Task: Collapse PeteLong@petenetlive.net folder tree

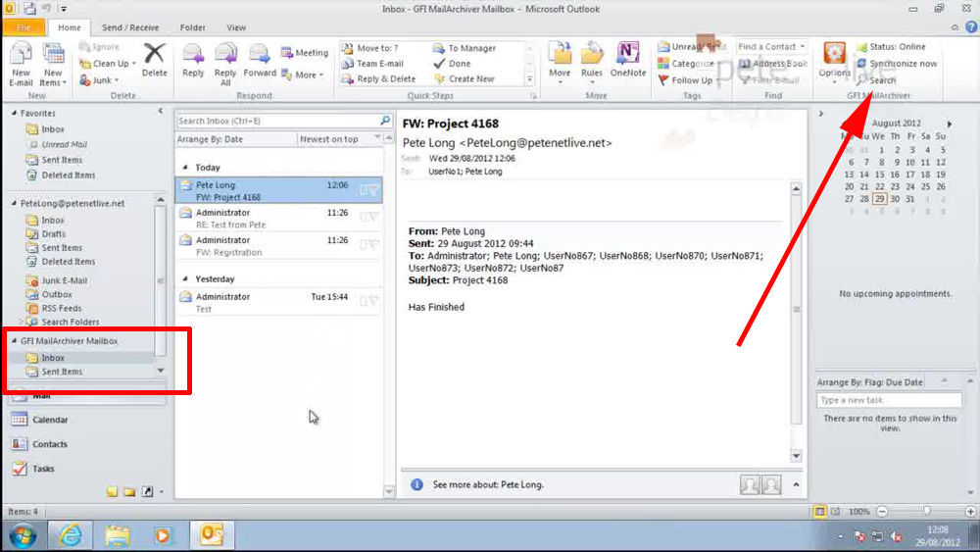Action: [14, 203]
